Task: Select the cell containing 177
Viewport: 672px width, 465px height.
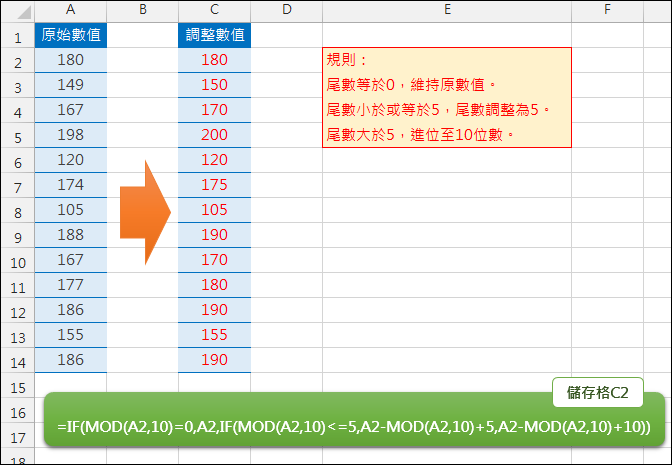Action: click(x=71, y=285)
